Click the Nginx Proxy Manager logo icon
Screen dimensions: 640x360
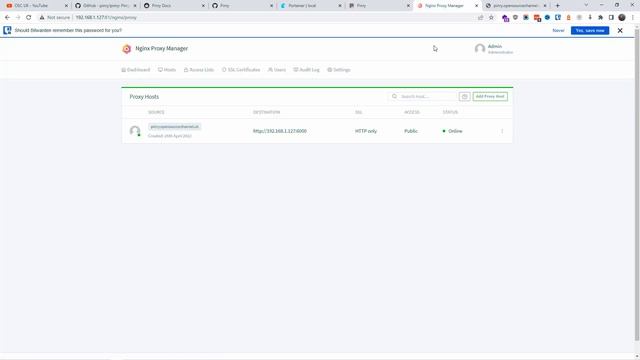[x=127, y=49]
